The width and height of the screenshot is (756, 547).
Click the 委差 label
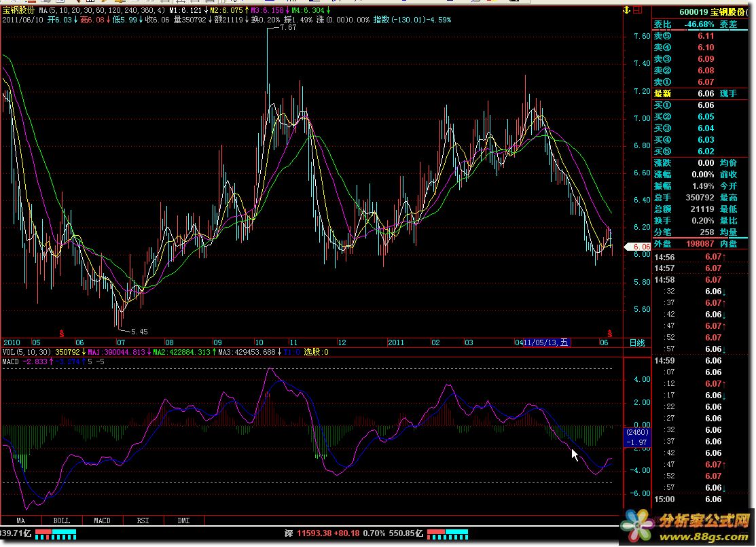tap(729, 24)
